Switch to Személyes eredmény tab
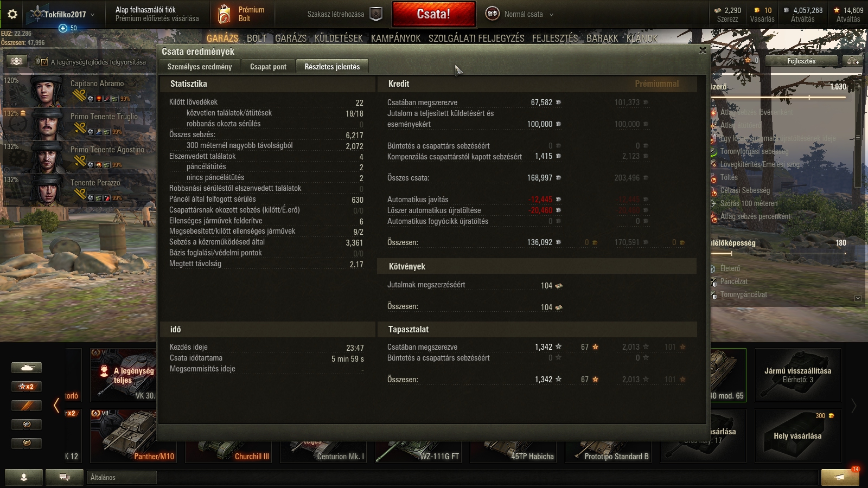The height and width of the screenshot is (488, 868). 200,67
